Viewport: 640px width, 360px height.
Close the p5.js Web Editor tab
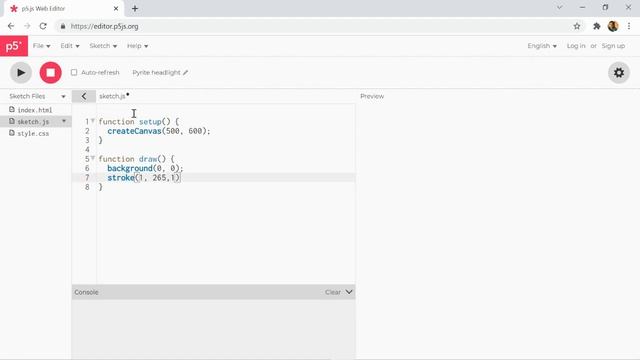[x=116, y=8]
